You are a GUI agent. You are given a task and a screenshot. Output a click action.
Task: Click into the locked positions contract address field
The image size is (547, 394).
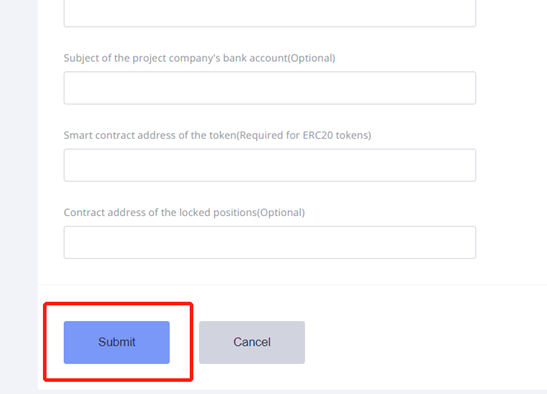(x=270, y=243)
